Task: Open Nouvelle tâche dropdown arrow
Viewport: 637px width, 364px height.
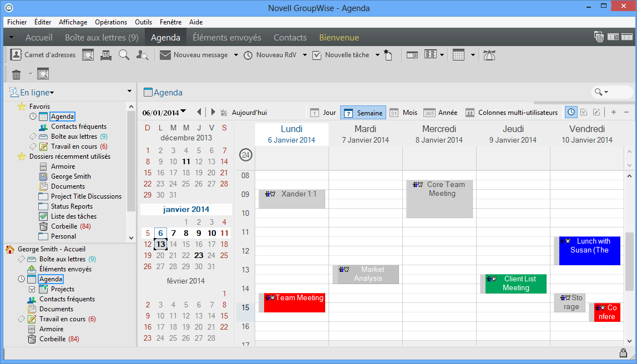Action: pos(377,55)
